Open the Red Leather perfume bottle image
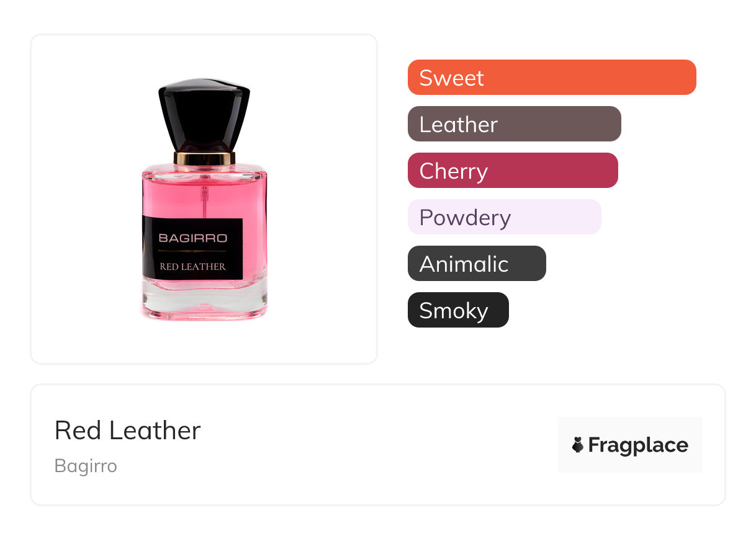The height and width of the screenshot is (536, 756). pyautogui.click(x=204, y=199)
